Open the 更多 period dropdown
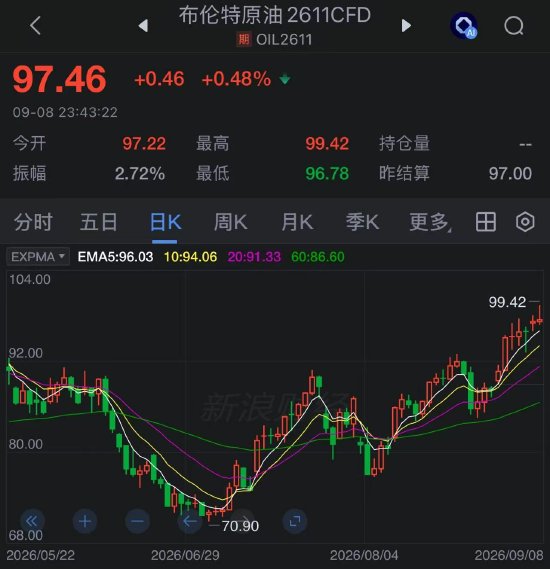Screen dimensions: 550x569 click(x=430, y=222)
